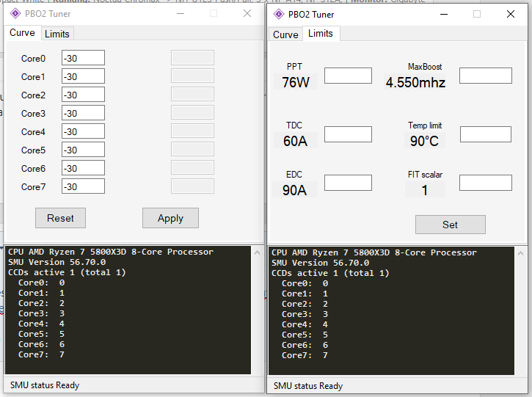Click the 60A TDC value

click(x=296, y=141)
